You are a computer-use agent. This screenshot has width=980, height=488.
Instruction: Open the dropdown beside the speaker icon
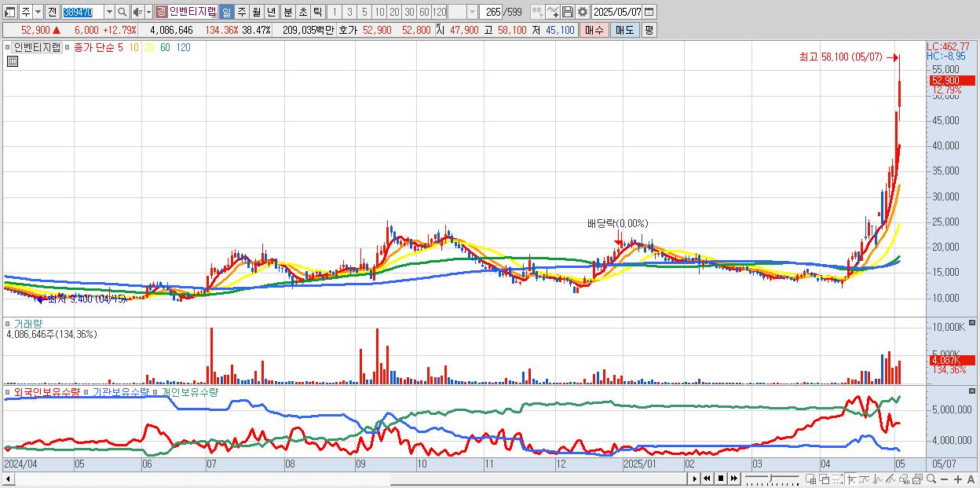click(x=148, y=12)
